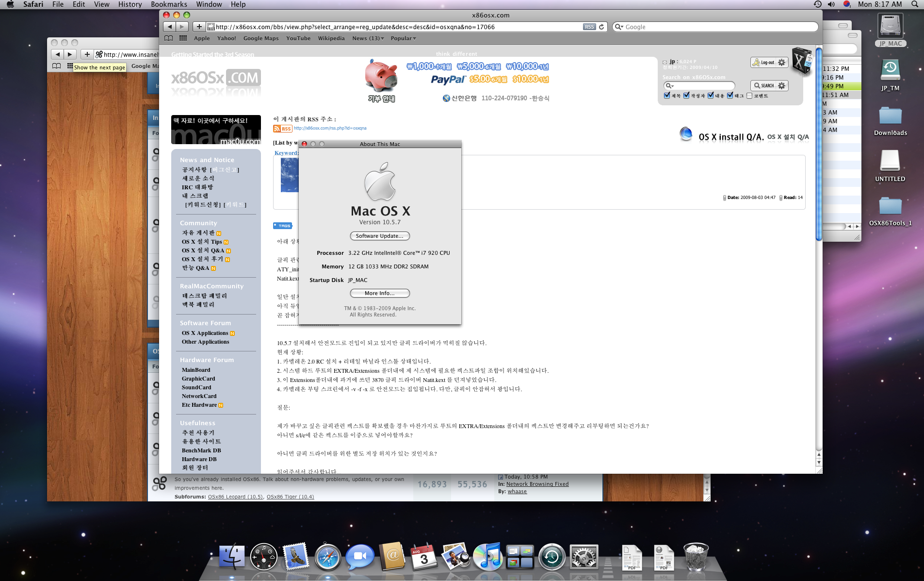
Task: Open Time Machine from the Dock
Action: (x=552, y=557)
